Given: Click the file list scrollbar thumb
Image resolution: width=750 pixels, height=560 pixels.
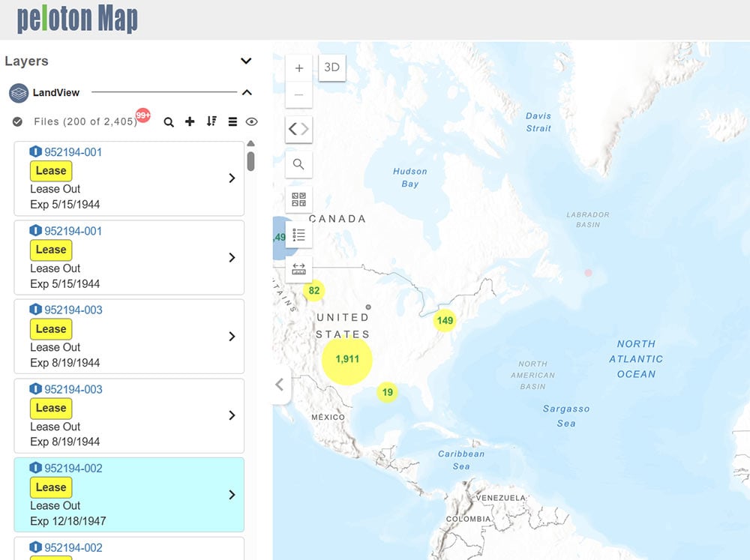Looking at the screenshot, I should pos(250,161).
